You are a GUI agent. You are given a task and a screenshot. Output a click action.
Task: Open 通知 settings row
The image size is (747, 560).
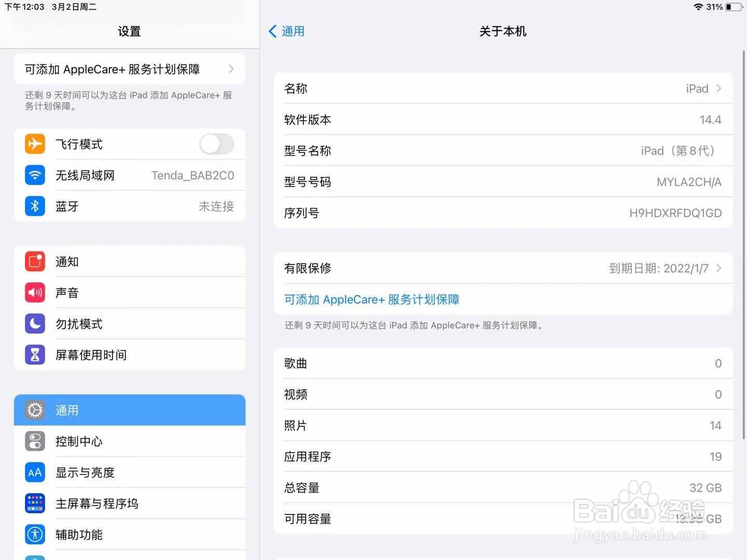130,261
